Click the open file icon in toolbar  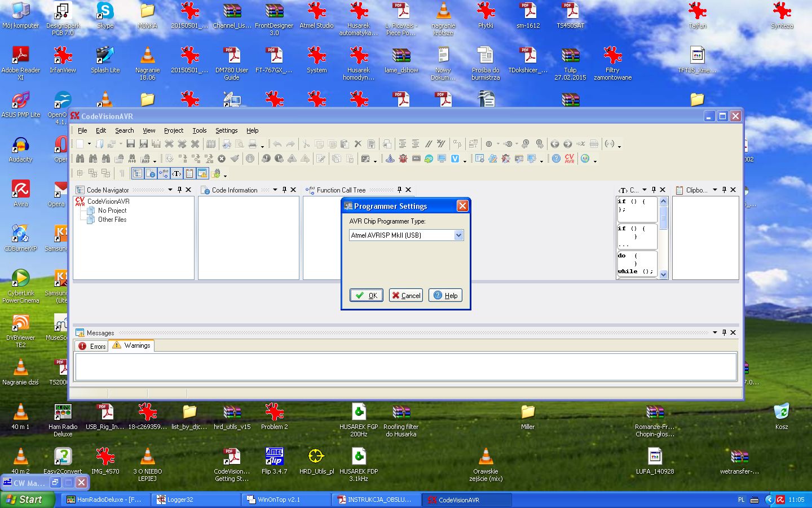(100, 144)
